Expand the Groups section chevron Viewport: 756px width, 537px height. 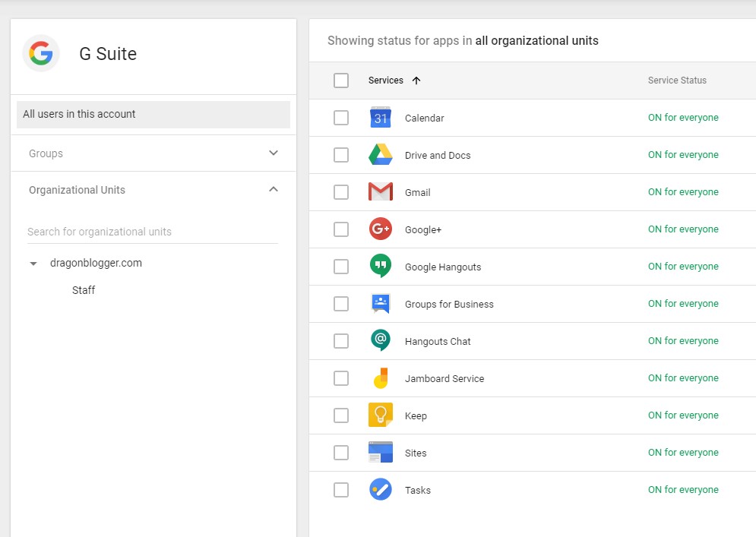click(x=274, y=153)
